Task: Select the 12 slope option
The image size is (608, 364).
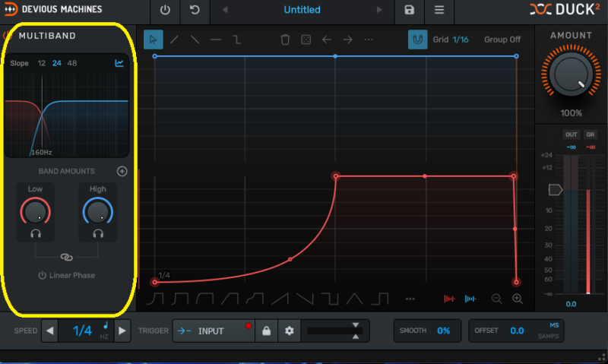Action: coord(42,63)
